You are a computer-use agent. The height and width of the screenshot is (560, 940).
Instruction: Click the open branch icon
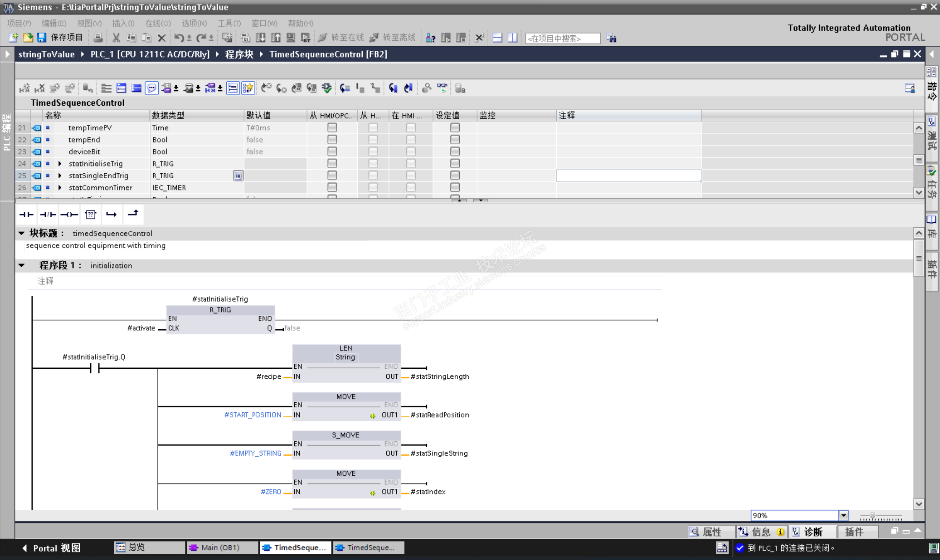coord(111,215)
